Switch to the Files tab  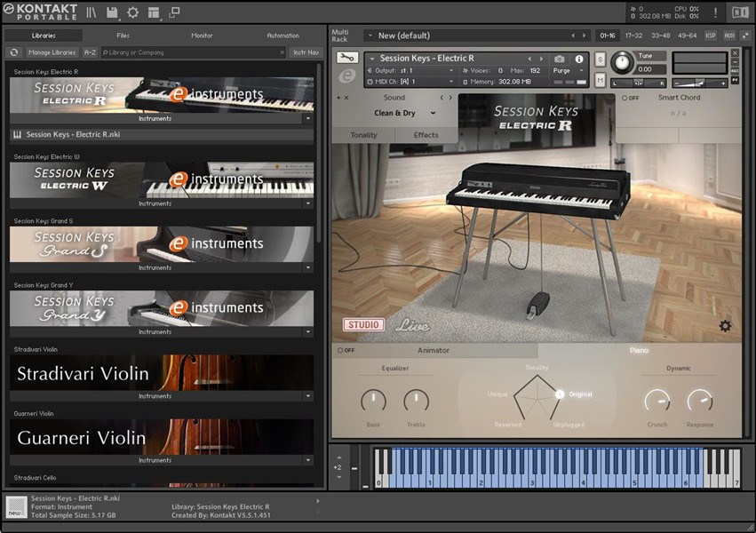tap(123, 36)
